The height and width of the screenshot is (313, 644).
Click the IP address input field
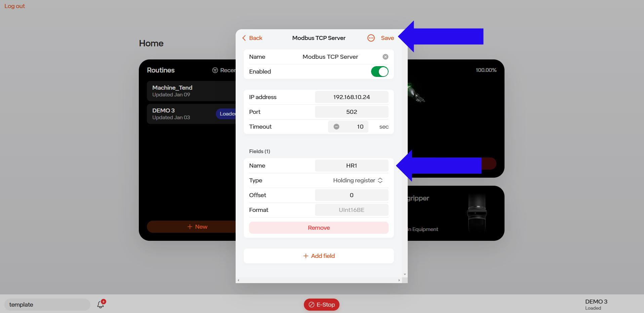click(x=352, y=97)
